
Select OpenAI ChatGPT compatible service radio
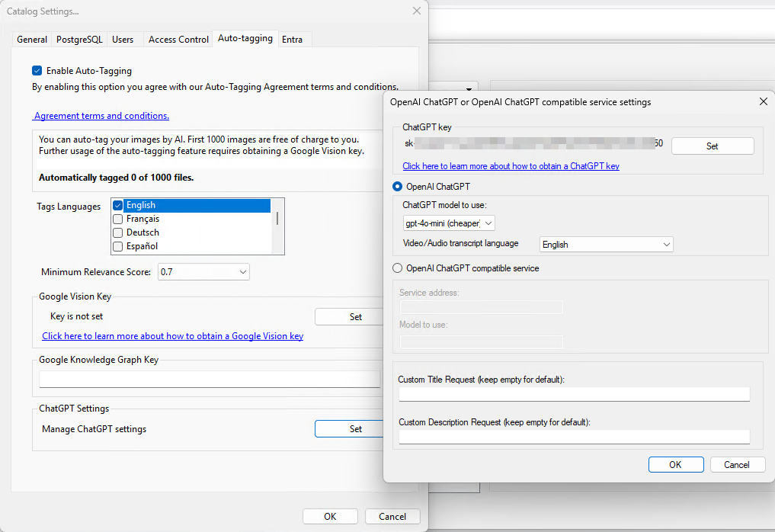397,268
